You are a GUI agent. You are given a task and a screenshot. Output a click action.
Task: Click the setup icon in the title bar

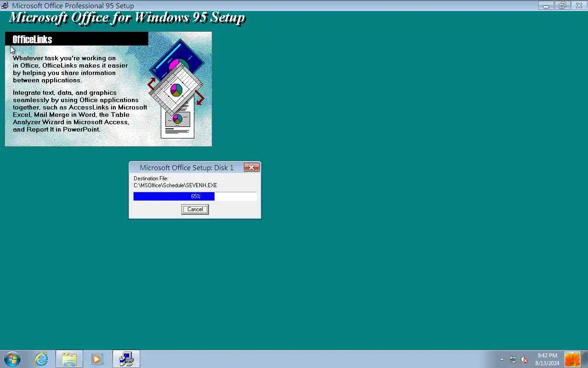[x=5, y=6]
